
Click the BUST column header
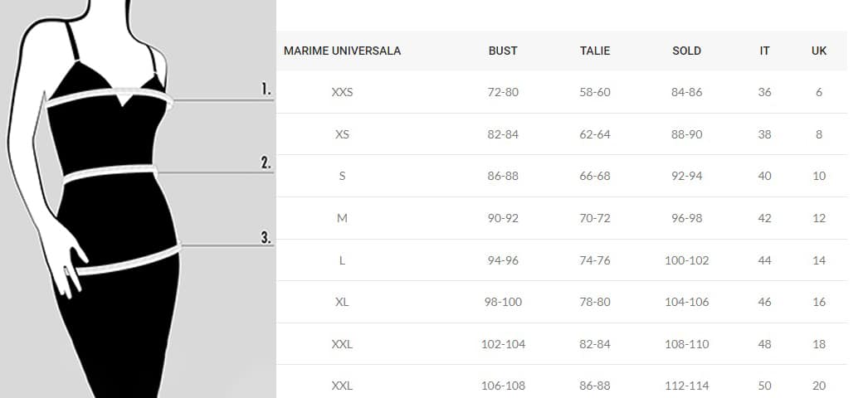click(x=503, y=51)
